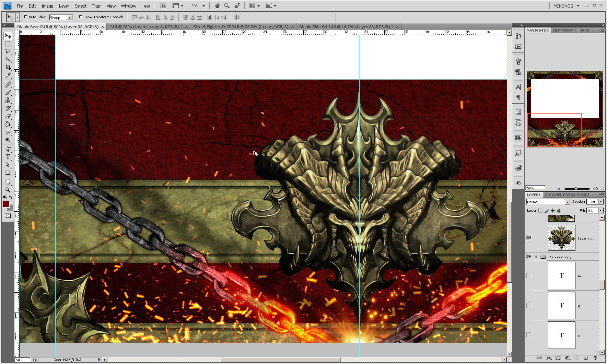
Task: Open the Auto-Select Group dropdown
Action: (70, 17)
